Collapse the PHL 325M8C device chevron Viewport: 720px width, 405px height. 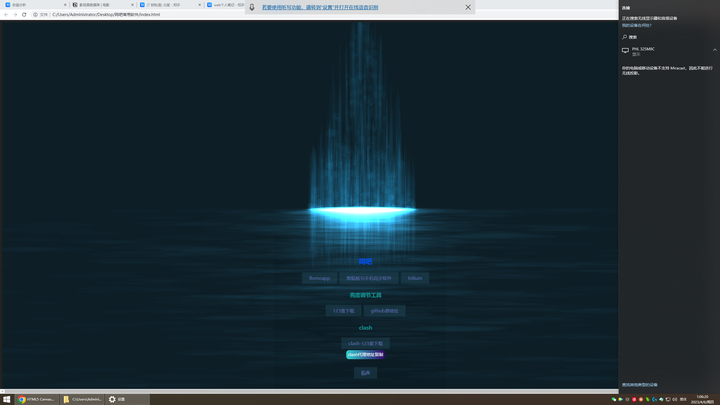(714, 50)
